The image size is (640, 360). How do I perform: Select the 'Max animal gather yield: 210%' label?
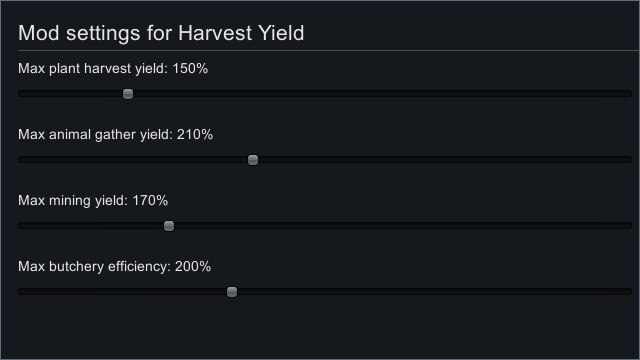point(116,135)
